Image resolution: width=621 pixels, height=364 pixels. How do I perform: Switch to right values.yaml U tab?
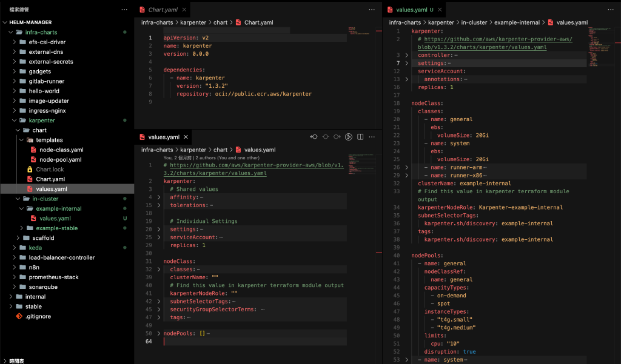[x=414, y=10]
